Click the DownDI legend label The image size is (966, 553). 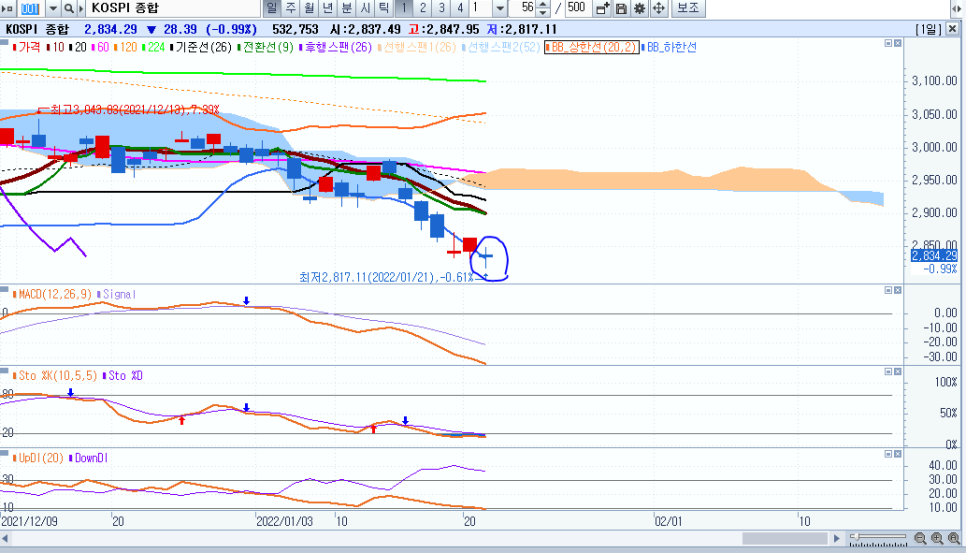[89, 458]
